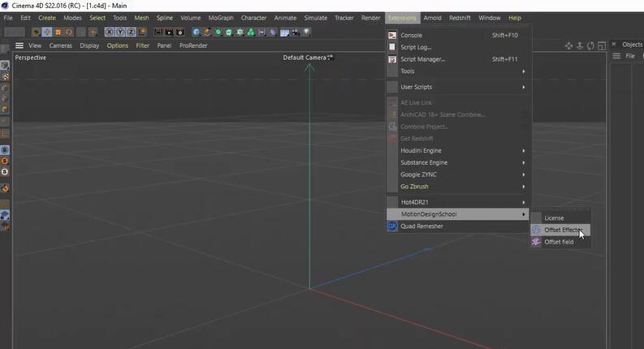Viewport: 644px width, 349px height.
Task: Click the Bend deformer icon
Action: (272, 32)
